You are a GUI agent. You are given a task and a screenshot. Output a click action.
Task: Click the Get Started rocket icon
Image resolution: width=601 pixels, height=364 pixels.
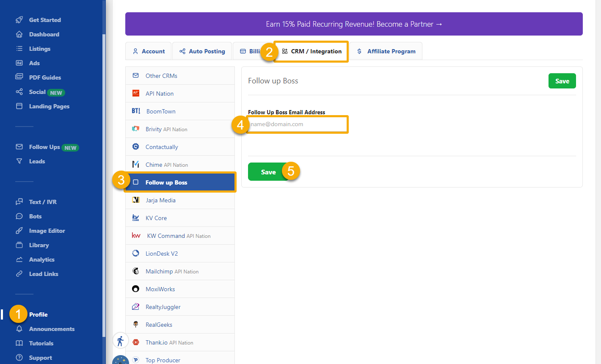click(19, 20)
